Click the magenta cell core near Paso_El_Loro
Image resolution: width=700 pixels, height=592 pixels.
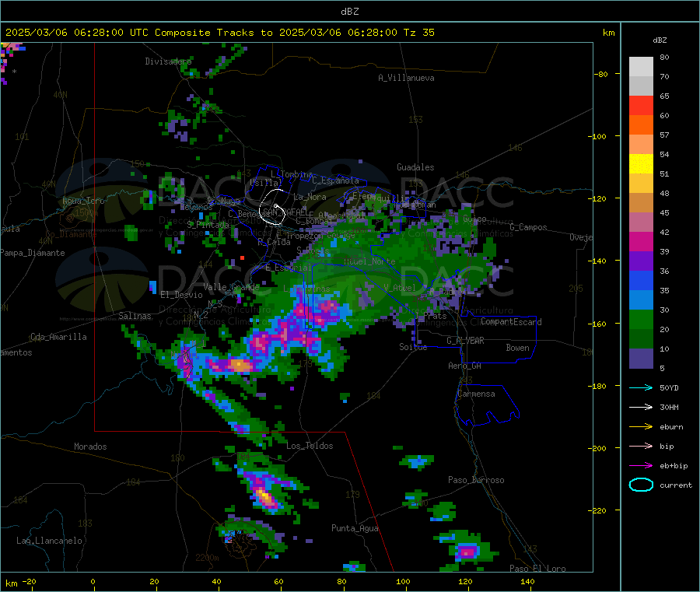coord(467,552)
